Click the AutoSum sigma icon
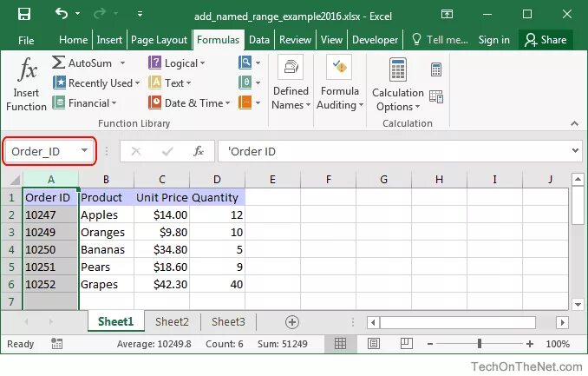 click(58, 63)
